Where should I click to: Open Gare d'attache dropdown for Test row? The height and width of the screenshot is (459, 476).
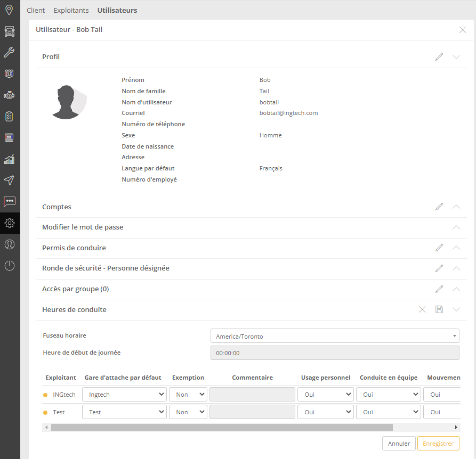[124, 412]
